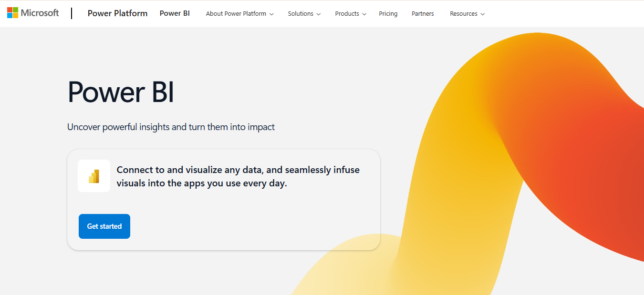This screenshot has height=295, width=644.
Task: Click Power BI in the navigation bar
Action: [175, 13]
